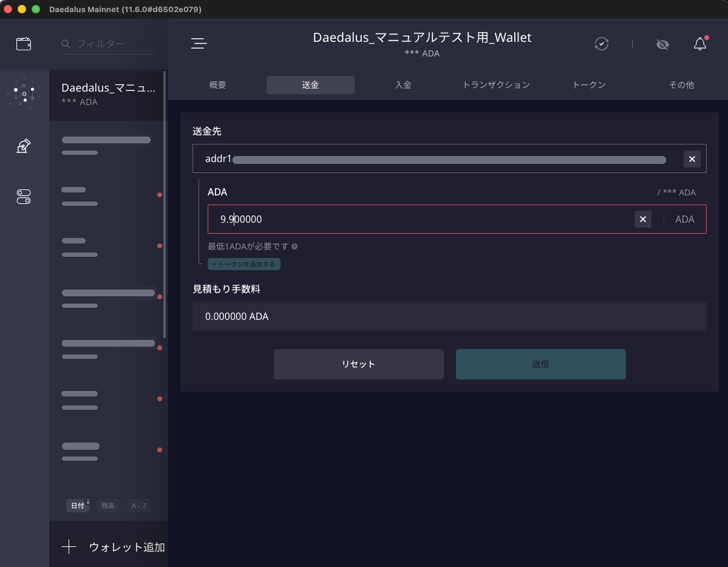
Task: Click the / *** ADA balance text
Action: (x=676, y=192)
